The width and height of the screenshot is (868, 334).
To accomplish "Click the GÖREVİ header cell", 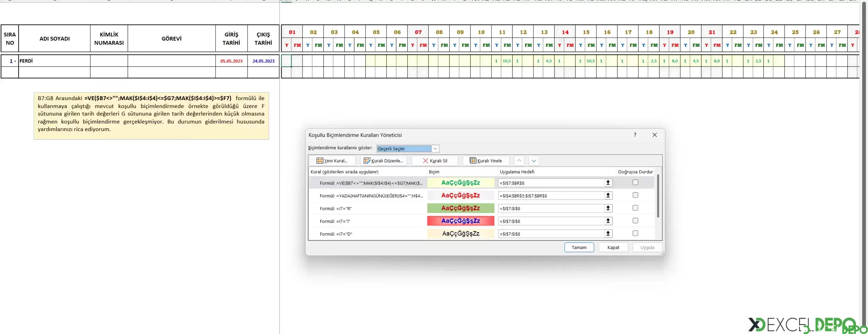I will [172, 38].
